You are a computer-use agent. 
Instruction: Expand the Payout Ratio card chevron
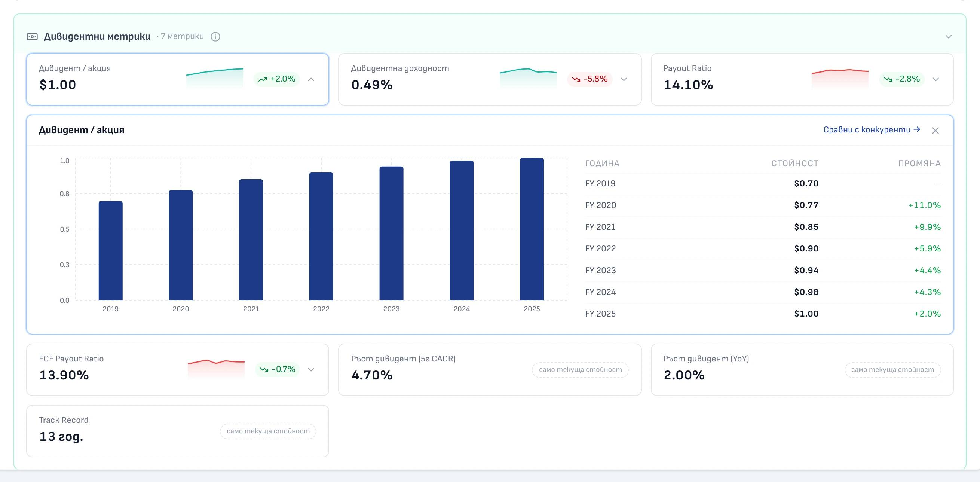click(936, 79)
